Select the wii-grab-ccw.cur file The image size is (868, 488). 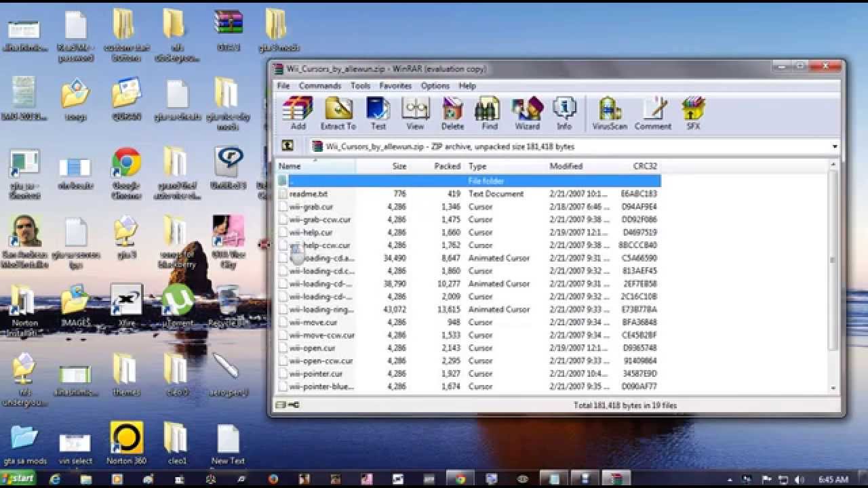(x=469, y=220)
